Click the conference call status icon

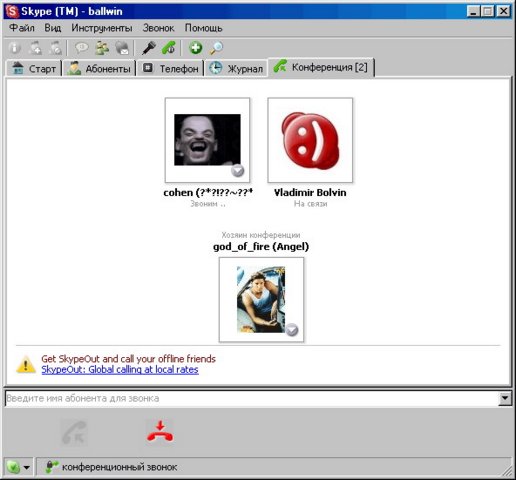[52, 467]
